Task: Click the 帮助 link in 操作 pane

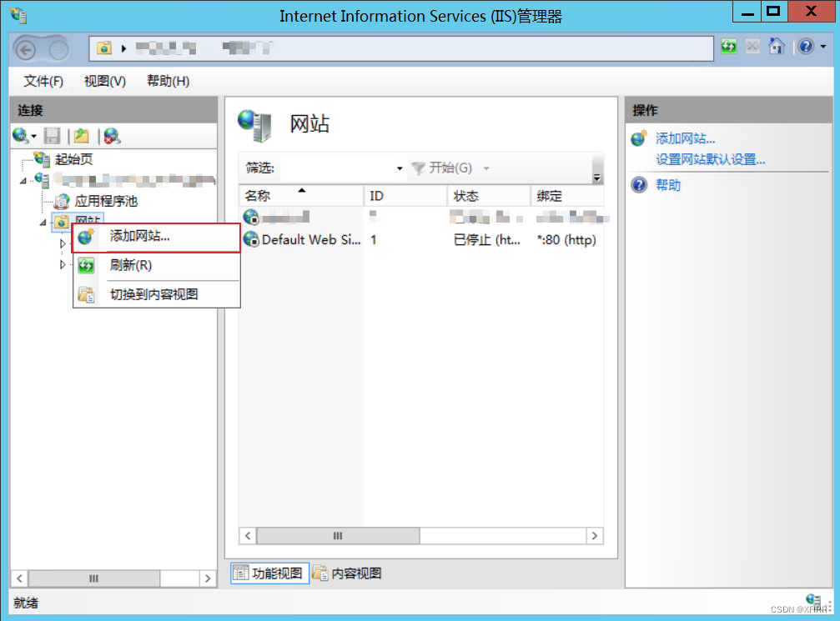Action: [x=668, y=185]
